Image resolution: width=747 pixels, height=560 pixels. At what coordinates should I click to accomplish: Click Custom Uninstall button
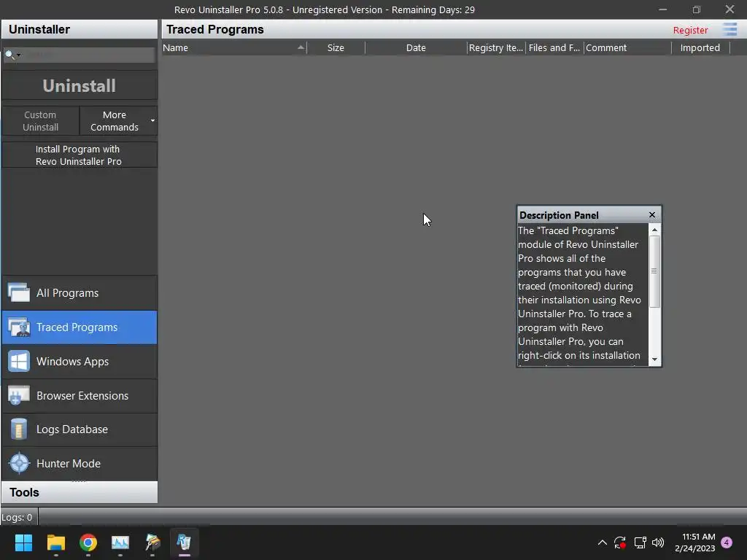point(41,121)
